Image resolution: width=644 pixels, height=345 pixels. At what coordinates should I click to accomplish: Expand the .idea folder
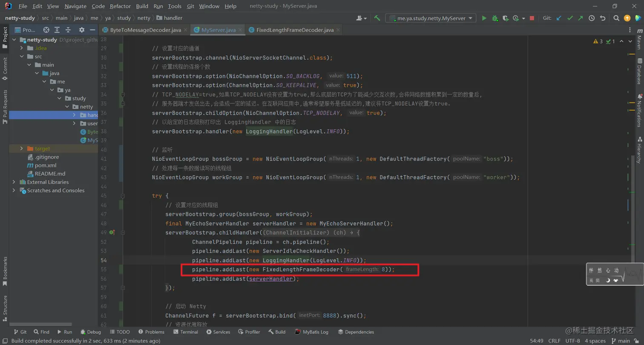(21, 48)
